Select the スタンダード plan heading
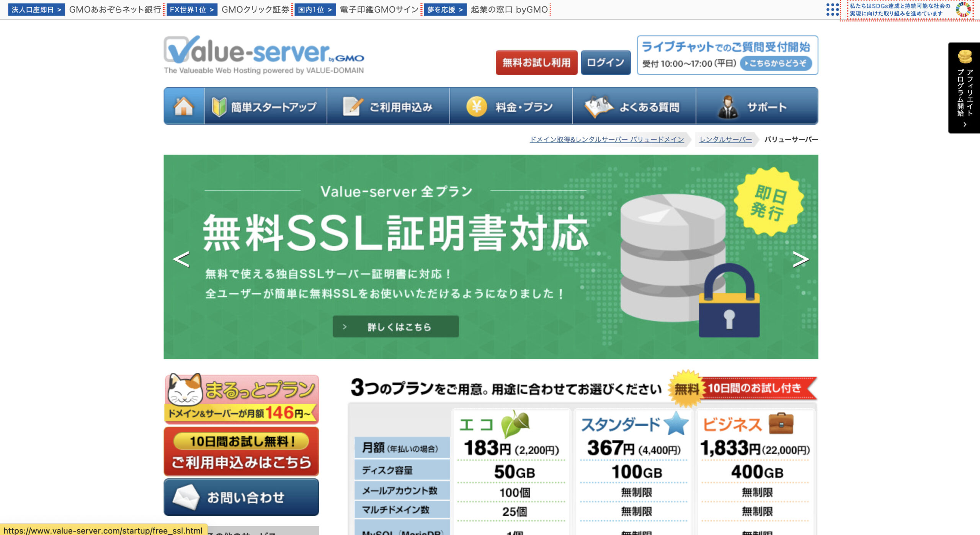Viewport: 980px width, 535px height. click(621, 425)
